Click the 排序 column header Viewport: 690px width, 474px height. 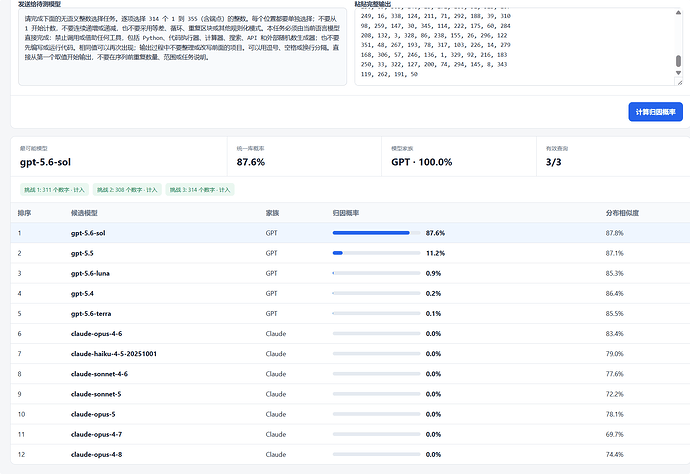[24, 213]
